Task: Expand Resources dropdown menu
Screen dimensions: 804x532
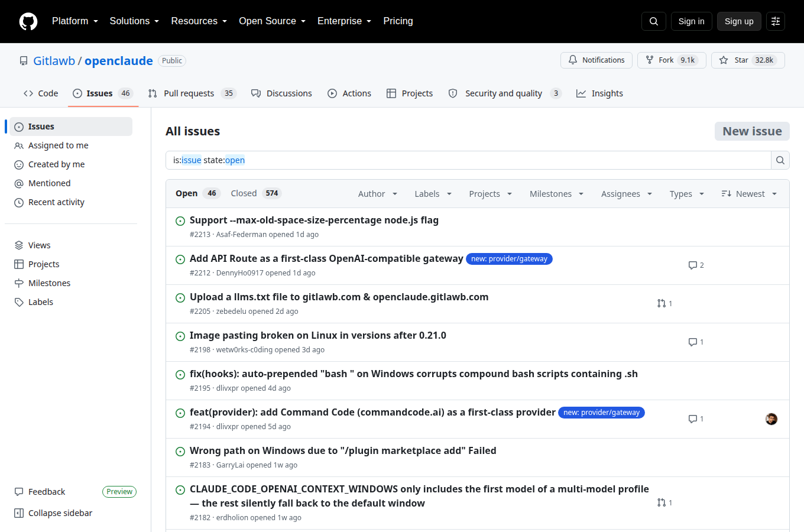Action: click(199, 21)
